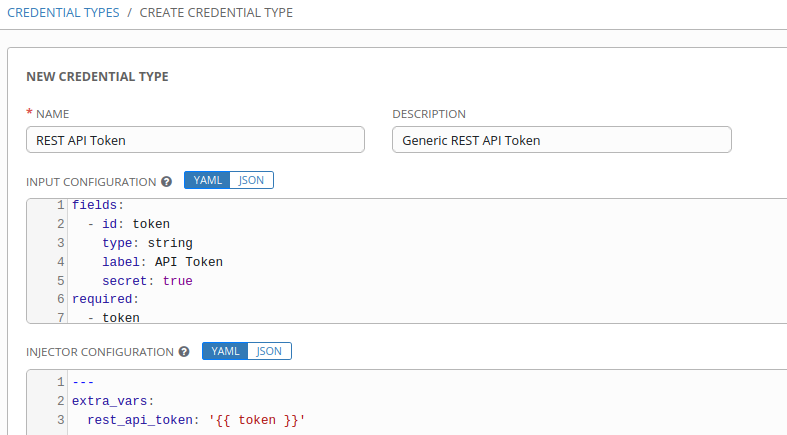Click the 'rest_api_token' line in injector editor
Screen dimensions: 787x435
coord(195,420)
